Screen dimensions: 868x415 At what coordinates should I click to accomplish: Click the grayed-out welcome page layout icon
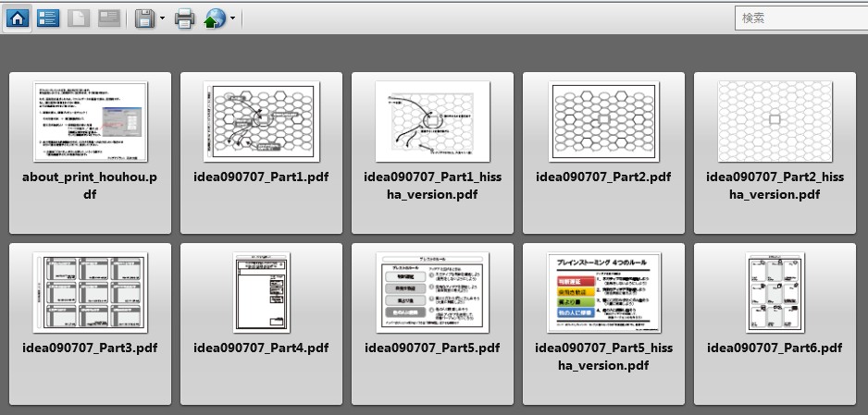coord(109,18)
